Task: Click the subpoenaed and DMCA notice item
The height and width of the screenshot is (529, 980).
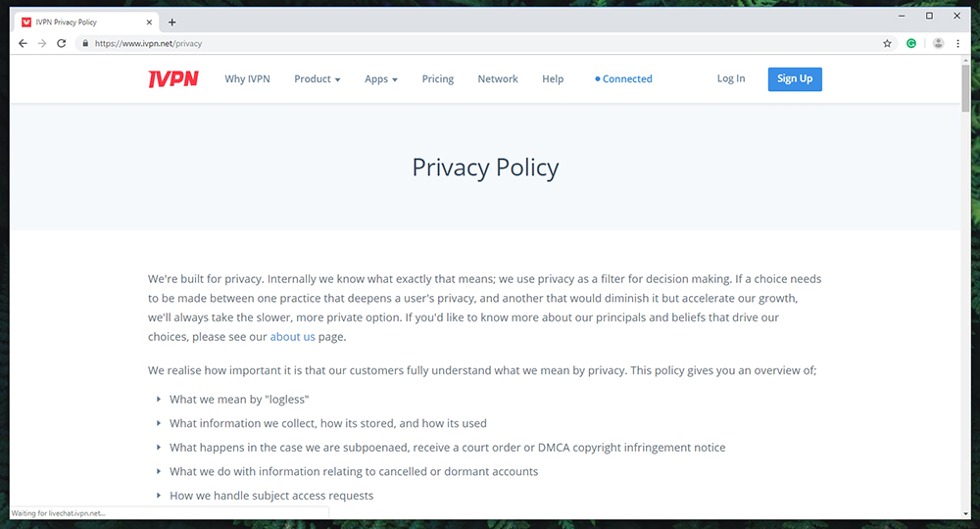Action: [x=448, y=447]
